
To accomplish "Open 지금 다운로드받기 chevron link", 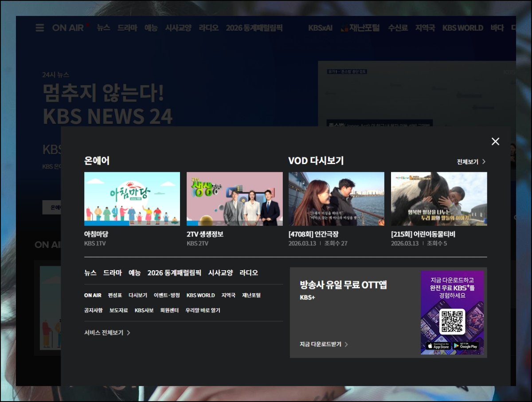I will [324, 344].
